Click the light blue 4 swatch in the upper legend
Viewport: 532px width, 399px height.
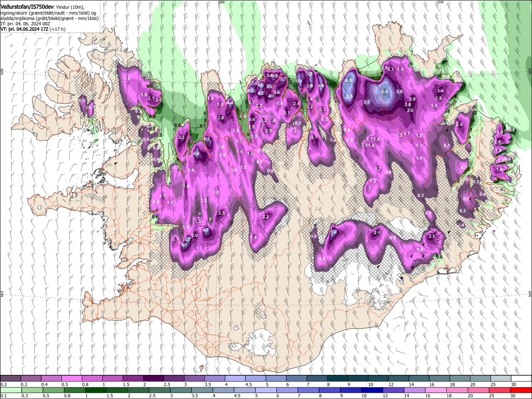coord(235,379)
